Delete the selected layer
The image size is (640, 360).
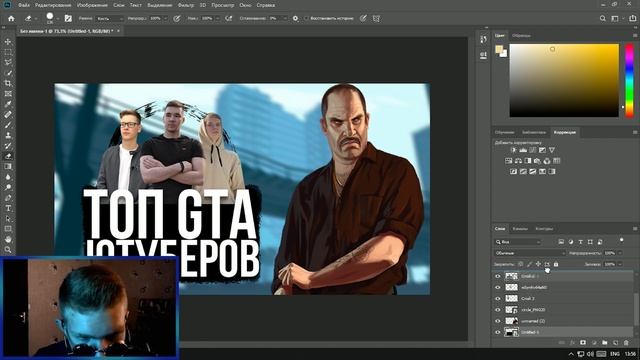[626, 343]
